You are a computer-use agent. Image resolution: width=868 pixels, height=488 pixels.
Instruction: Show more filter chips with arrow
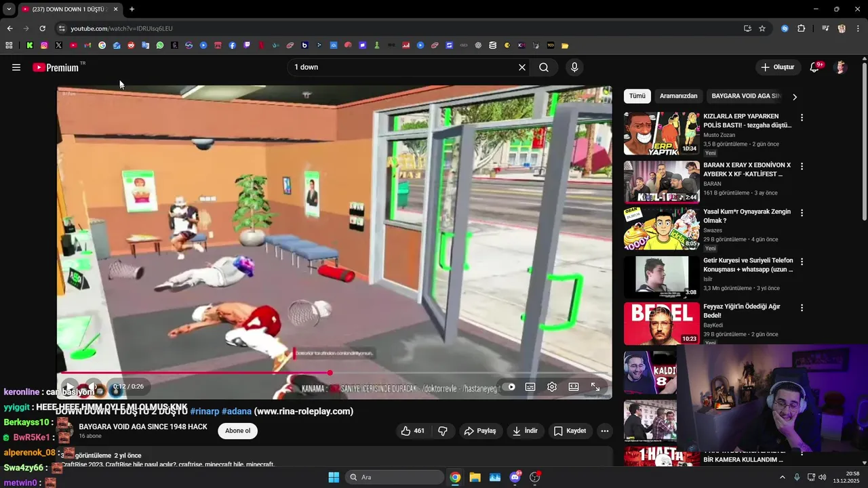(795, 97)
